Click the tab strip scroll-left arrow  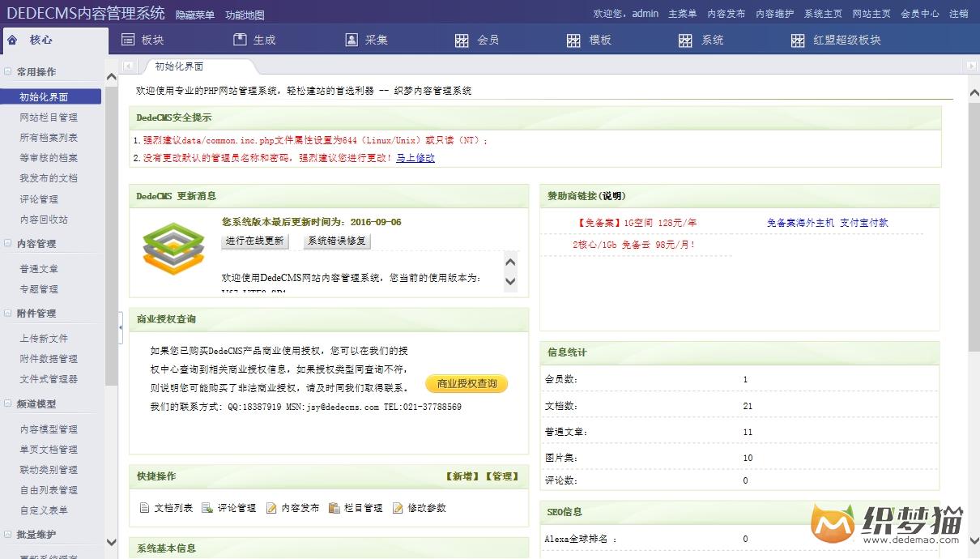(x=129, y=66)
